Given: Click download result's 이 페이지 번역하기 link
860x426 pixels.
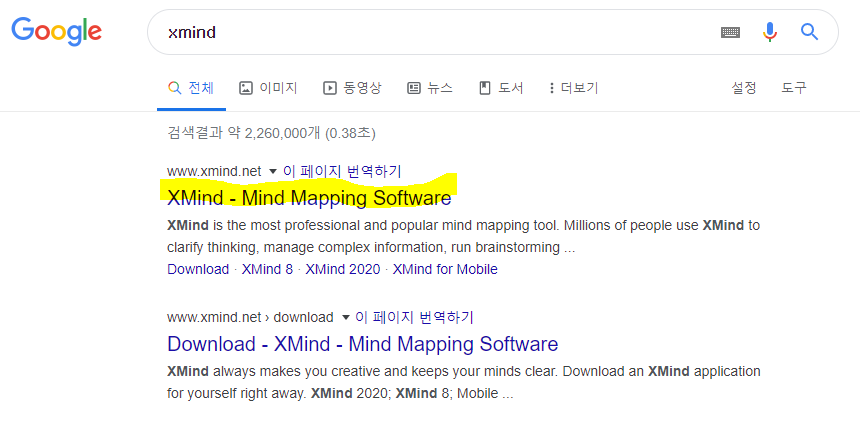Looking at the screenshot, I should pos(415,317).
